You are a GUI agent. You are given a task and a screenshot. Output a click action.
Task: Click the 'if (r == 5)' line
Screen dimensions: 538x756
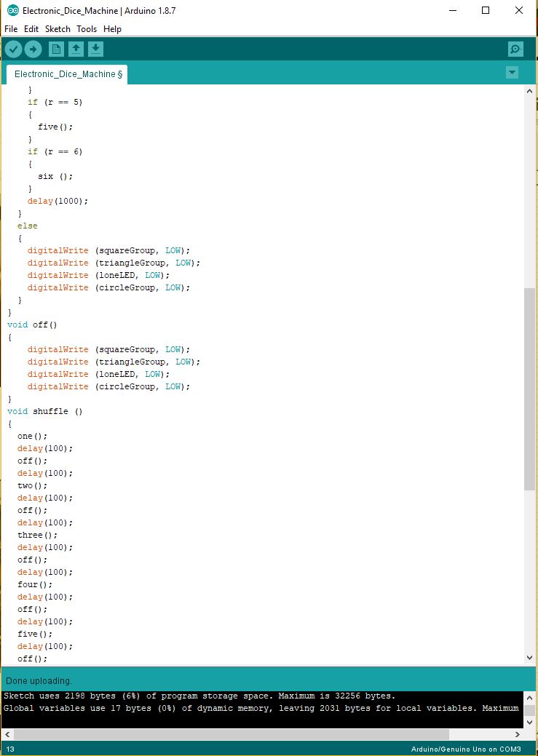55,102
